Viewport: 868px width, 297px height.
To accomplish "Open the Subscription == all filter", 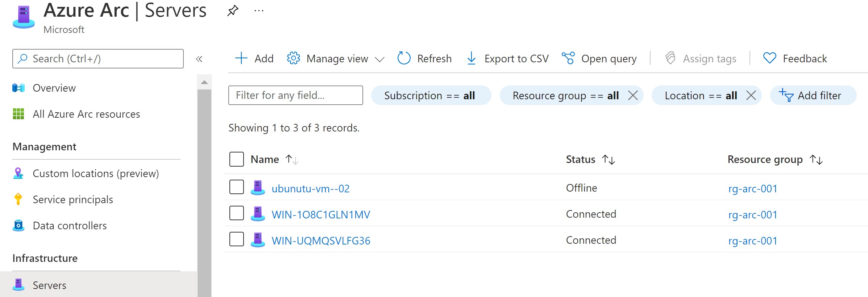I will coord(431,96).
